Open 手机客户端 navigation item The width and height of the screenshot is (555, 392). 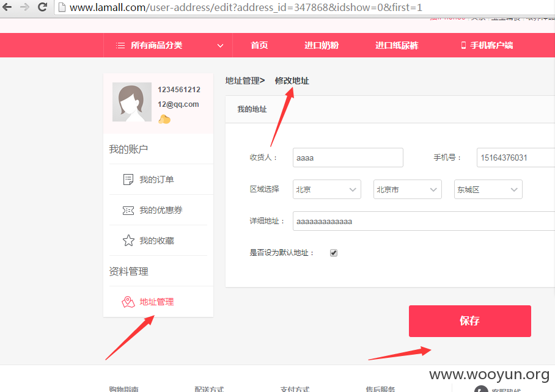click(491, 45)
